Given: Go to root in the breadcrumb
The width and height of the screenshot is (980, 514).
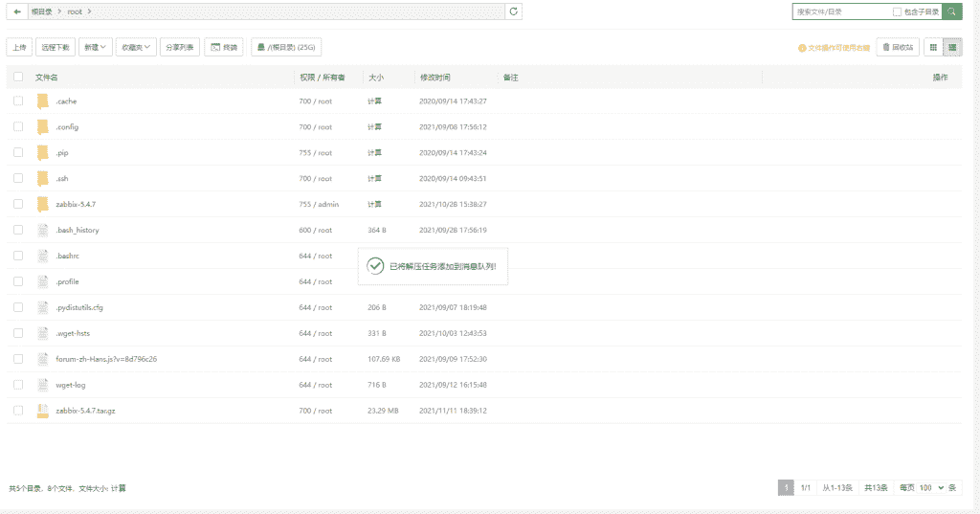Looking at the screenshot, I should 75,11.
